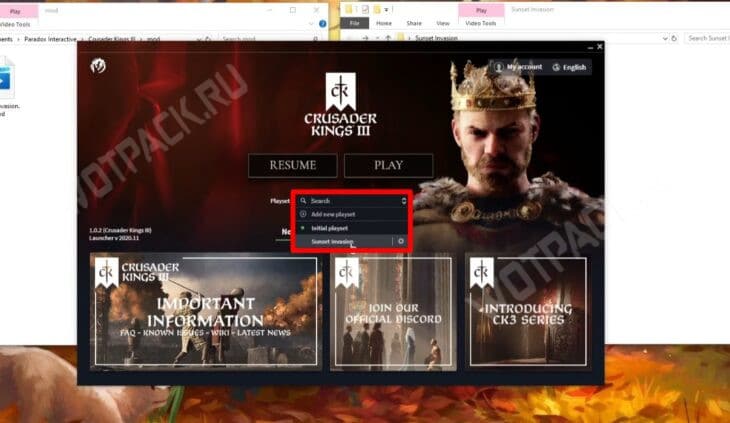Click the forward arrow in Sunset Invasion Explorer
Screen dimensions: 730x423
[x=365, y=38]
